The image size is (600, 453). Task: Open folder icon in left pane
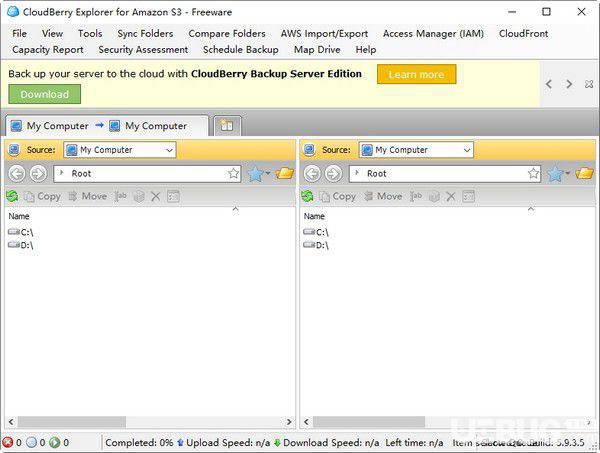coord(285,174)
